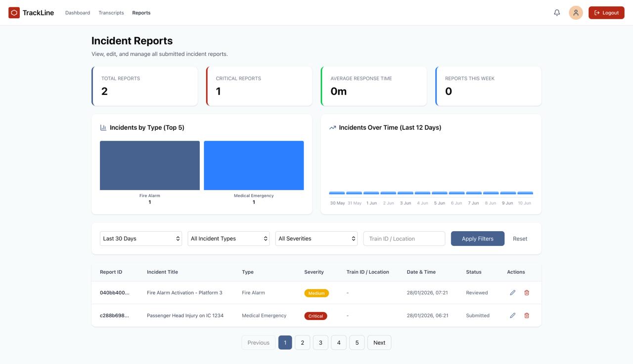Click the date 28/01/2026, 06:21
This screenshot has height=364, width=633.
coord(427,315)
